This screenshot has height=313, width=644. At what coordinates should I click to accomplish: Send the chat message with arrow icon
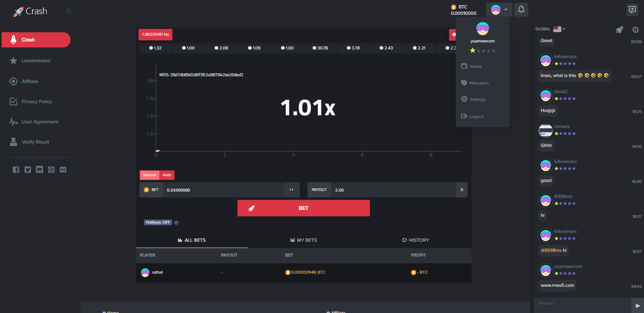tap(637, 306)
